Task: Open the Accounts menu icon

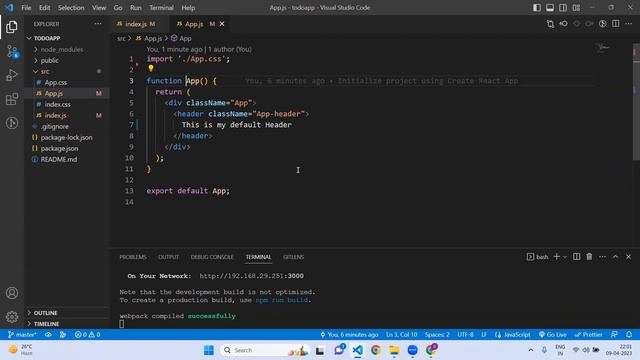Action: point(12,293)
